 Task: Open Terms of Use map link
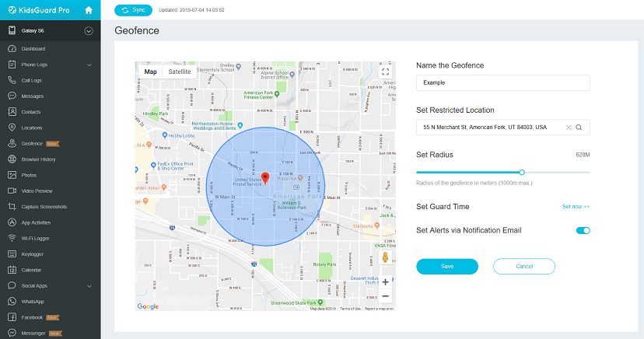(350, 309)
